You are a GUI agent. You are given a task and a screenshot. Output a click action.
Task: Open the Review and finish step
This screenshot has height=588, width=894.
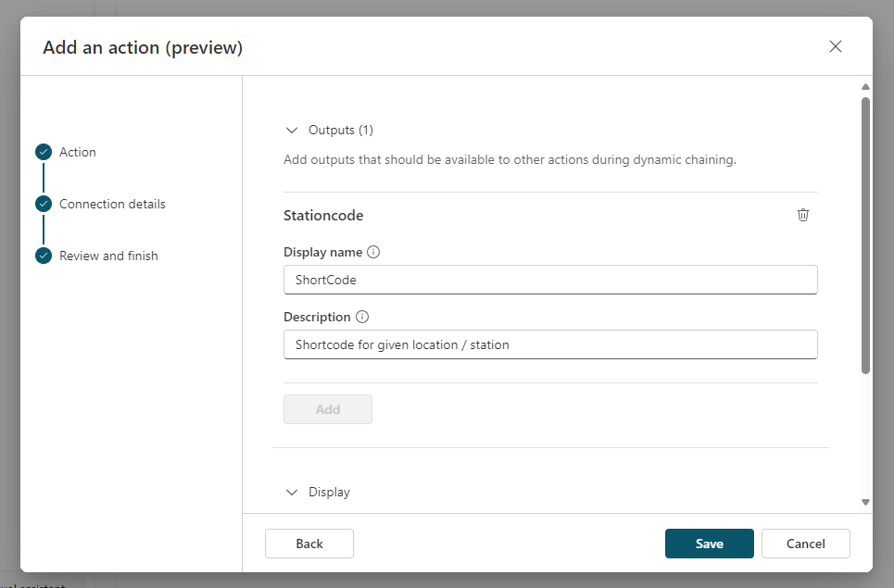click(x=108, y=256)
